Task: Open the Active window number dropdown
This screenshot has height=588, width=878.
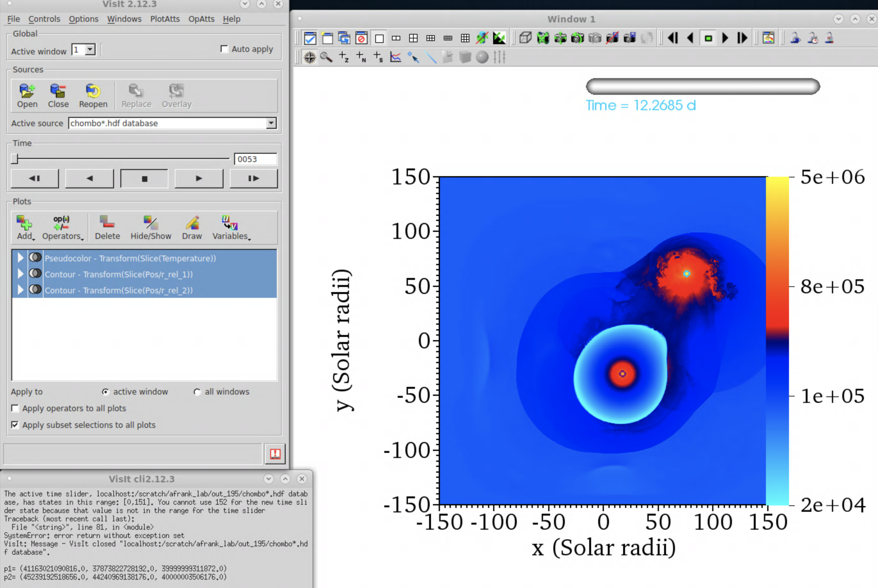Action: pos(90,50)
